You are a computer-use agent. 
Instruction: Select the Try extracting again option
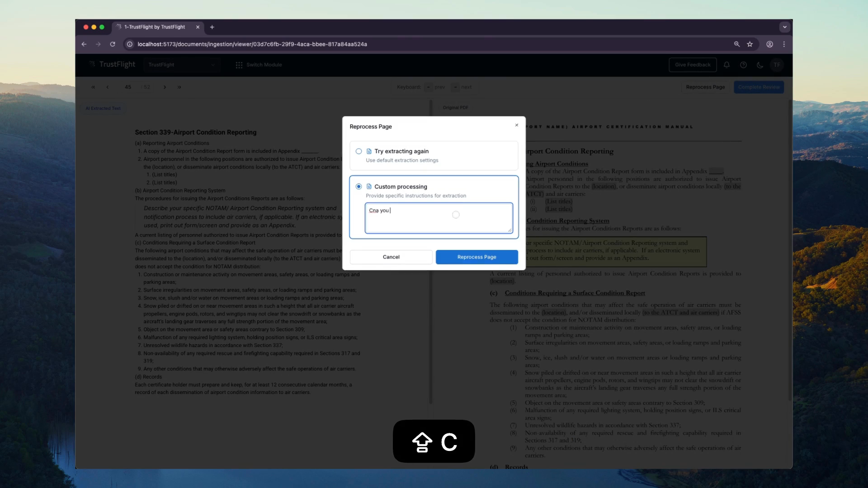[359, 151]
